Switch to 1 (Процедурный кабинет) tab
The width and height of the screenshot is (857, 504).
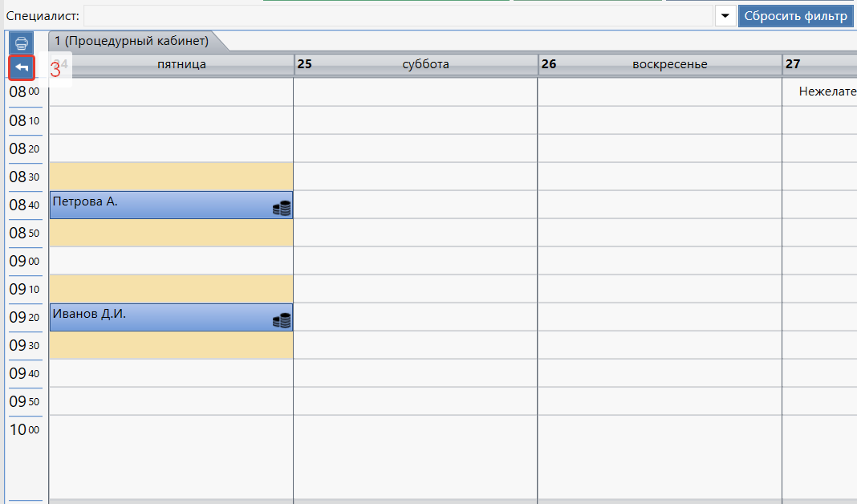132,41
